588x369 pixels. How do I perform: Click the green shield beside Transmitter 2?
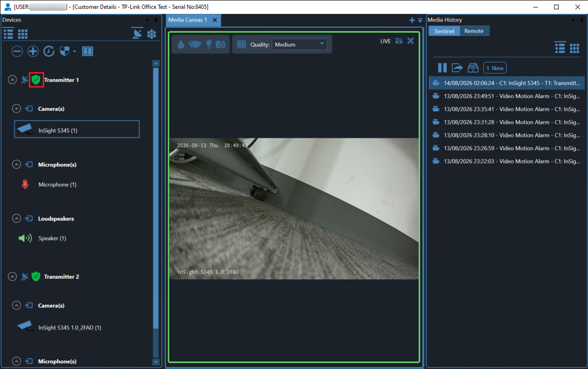(36, 277)
